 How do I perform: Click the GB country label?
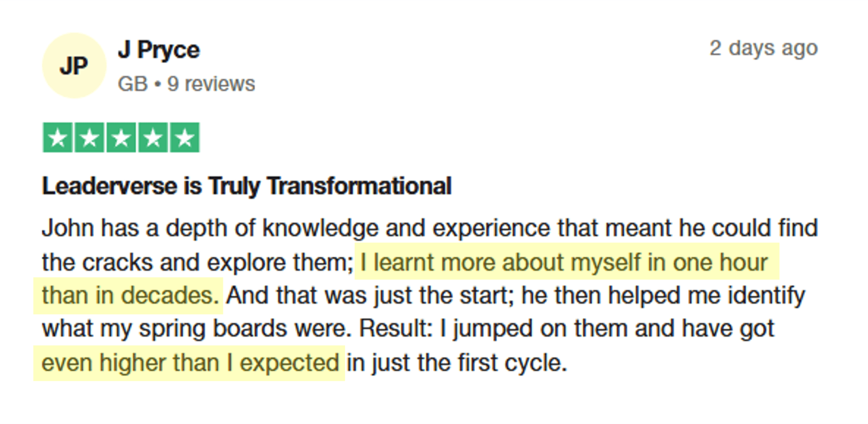132,84
